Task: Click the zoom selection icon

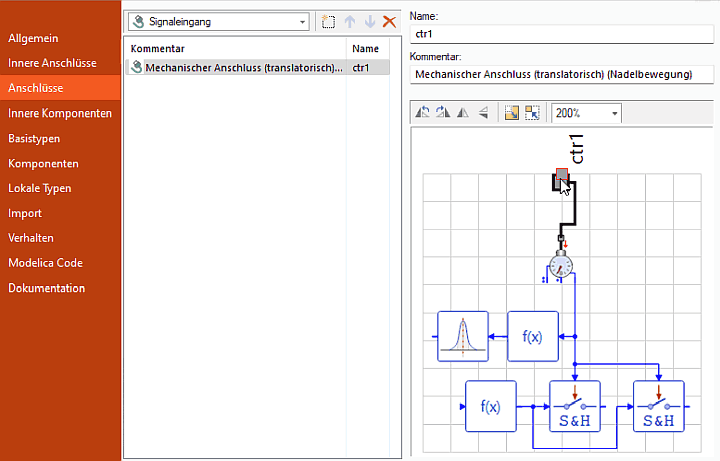Action: coord(532,113)
